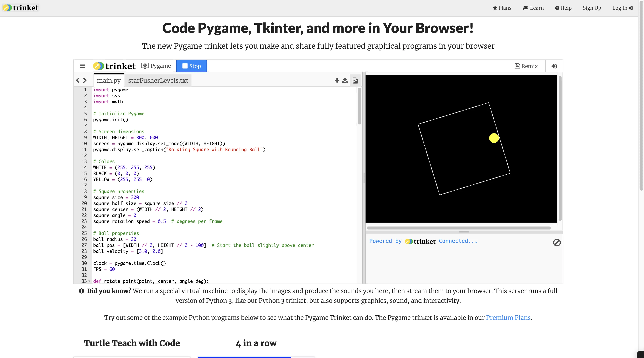Click 'YELLOW = (255, 255, 0)' line
Screen dimensions: 644x358
tap(122, 179)
